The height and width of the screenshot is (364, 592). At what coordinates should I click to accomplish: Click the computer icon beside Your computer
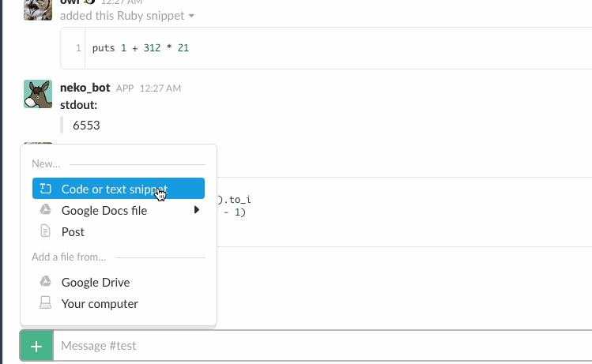(46, 303)
